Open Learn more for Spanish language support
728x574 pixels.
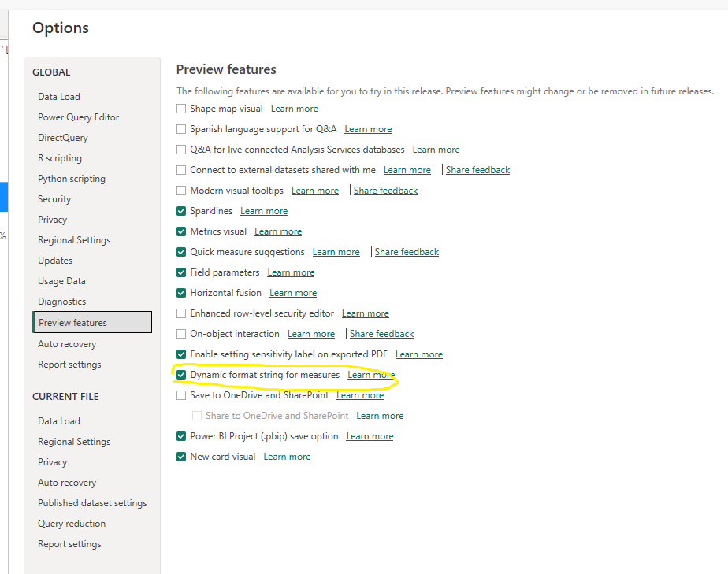point(368,129)
